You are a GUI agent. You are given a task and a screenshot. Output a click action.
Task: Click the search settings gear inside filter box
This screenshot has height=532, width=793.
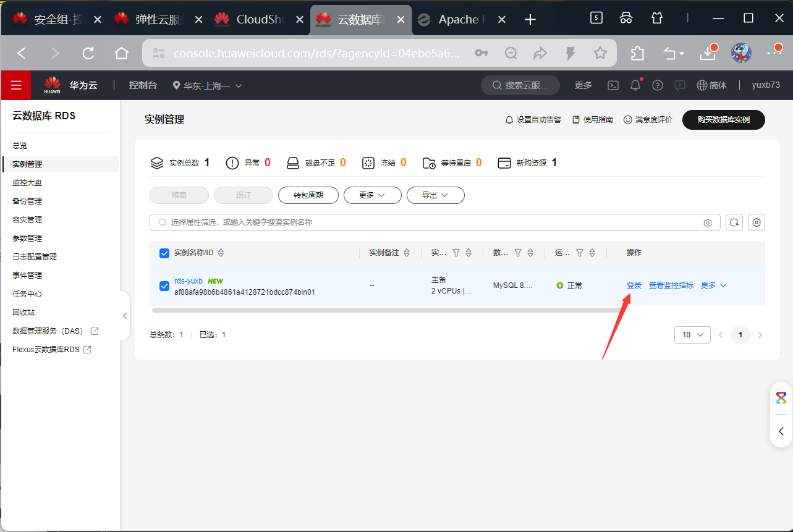(x=708, y=222)
